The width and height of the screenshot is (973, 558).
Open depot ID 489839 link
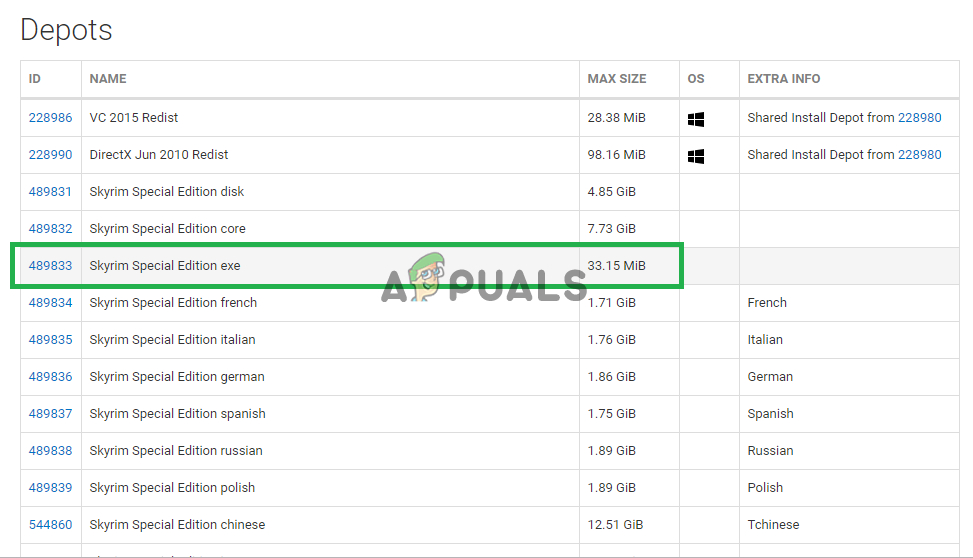[50, 488]
